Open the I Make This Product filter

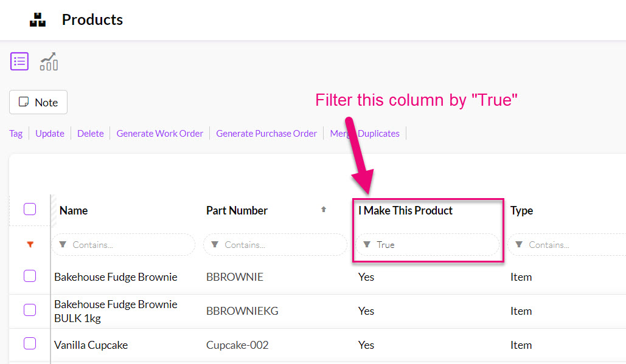click(x=427, y=245)
